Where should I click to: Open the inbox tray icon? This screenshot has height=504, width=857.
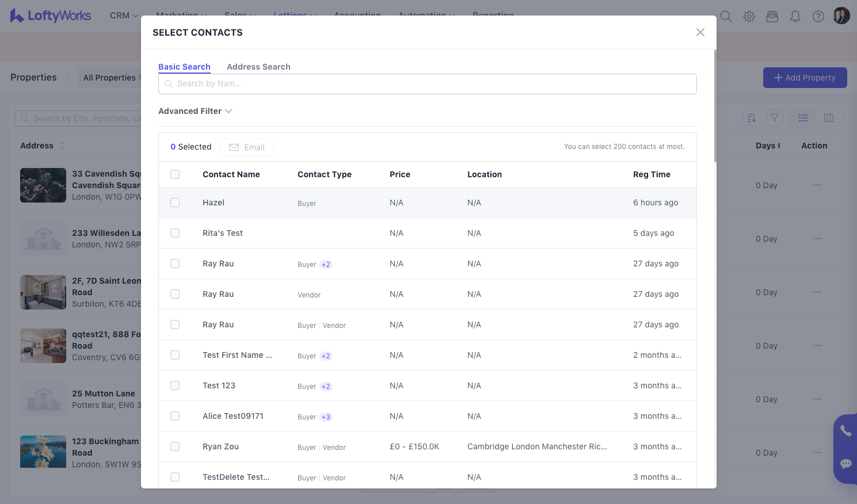pos(772,17)
